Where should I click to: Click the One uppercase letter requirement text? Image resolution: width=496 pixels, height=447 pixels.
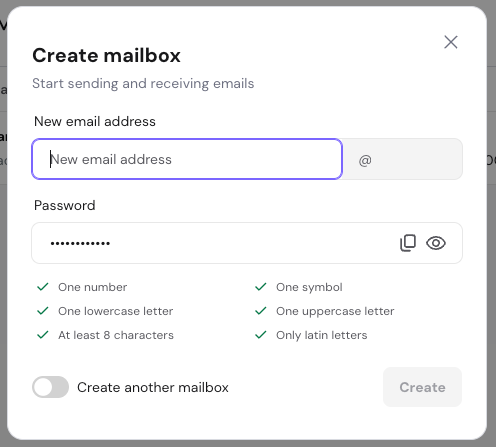tap(335, 311)
